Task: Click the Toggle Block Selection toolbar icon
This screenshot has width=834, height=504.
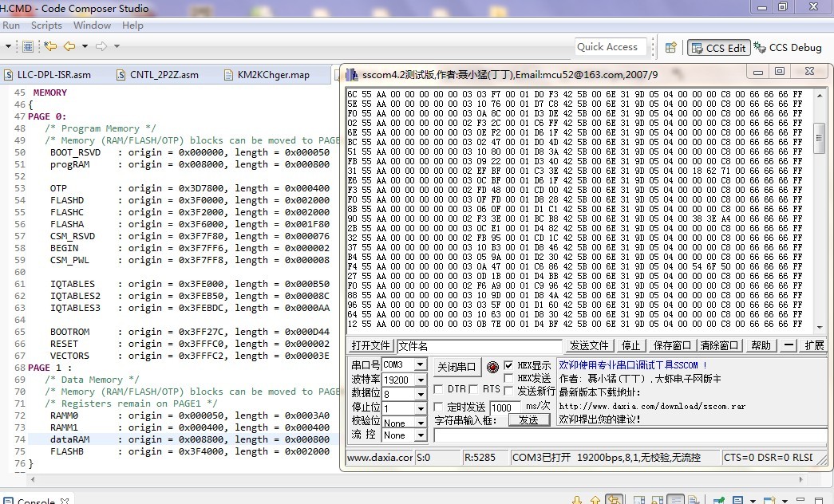Action: 28,47
